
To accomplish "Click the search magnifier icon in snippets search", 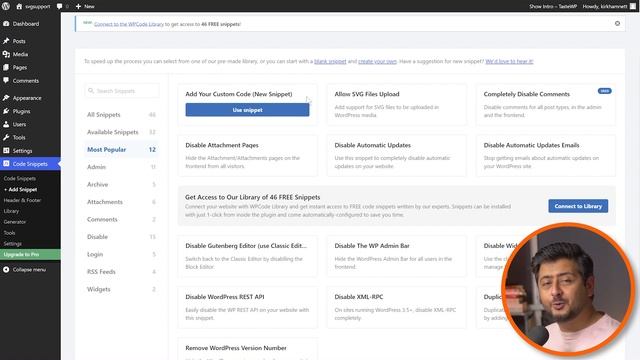I will point(91,91).
